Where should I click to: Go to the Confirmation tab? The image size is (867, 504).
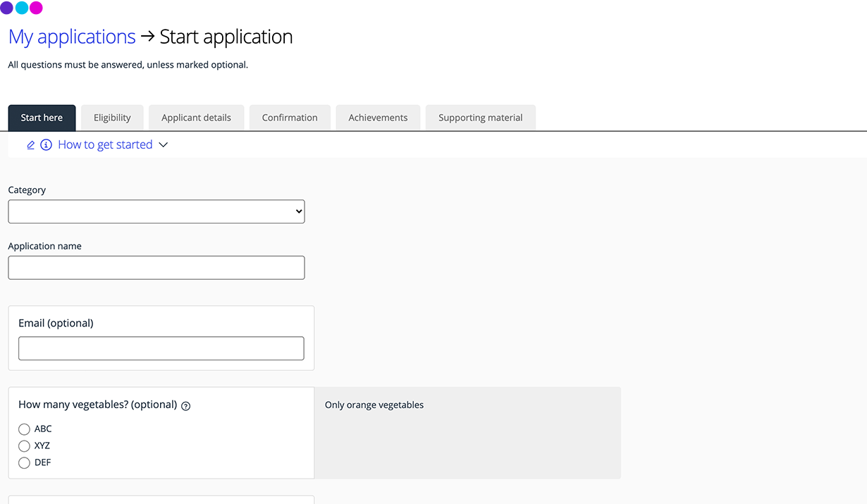290,118
